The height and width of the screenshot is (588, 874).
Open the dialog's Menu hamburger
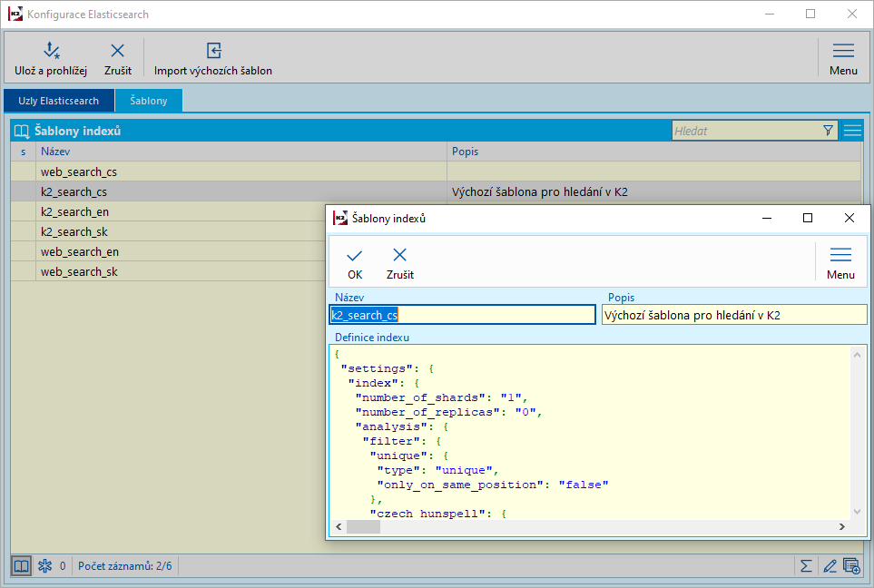pyautogui.click(x=840, y=256)
